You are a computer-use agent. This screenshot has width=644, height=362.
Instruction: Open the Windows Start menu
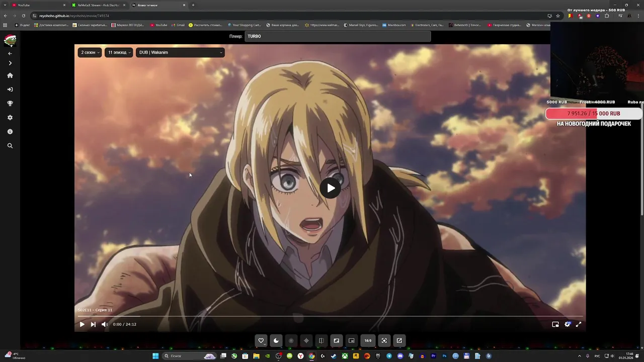click(x=155, y=356)
